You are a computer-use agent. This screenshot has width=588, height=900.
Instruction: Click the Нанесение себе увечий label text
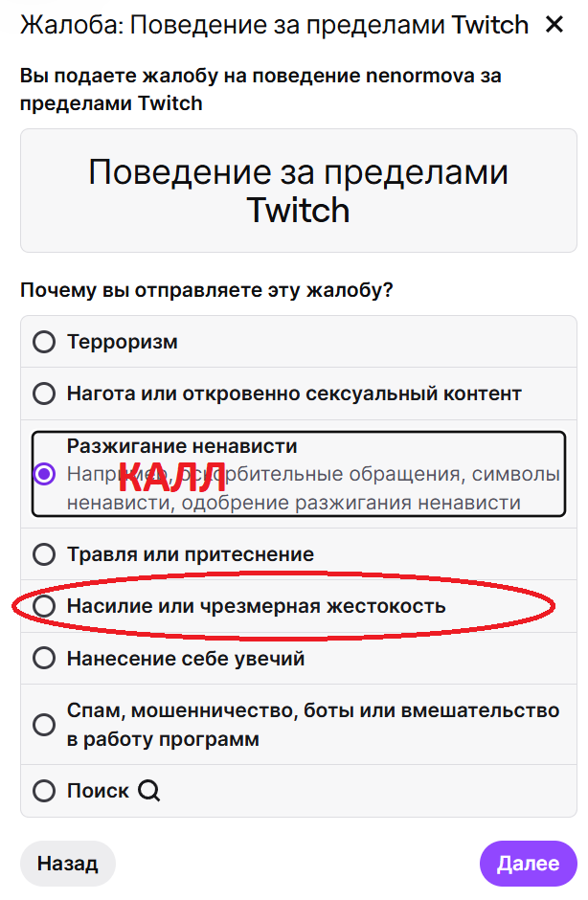185,659
